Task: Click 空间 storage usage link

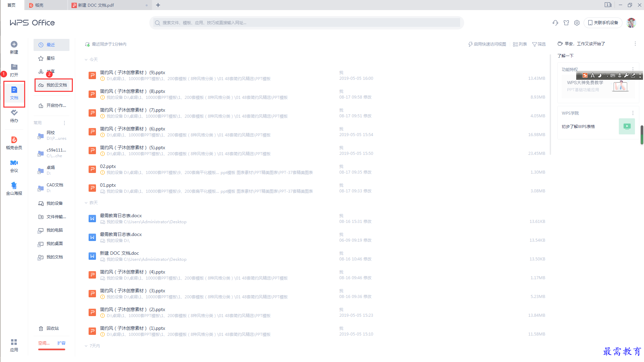Action: 44,343
